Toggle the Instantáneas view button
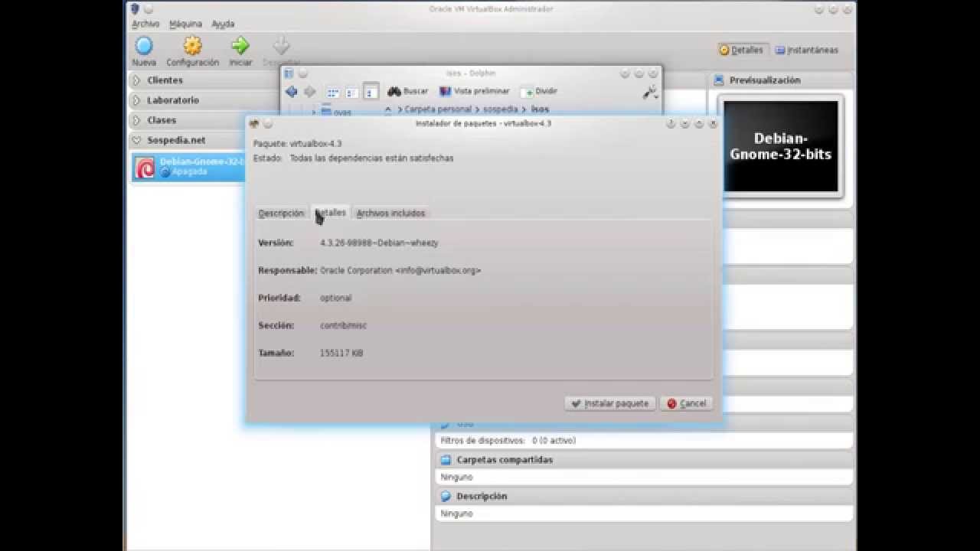 [x=807, y=50]
